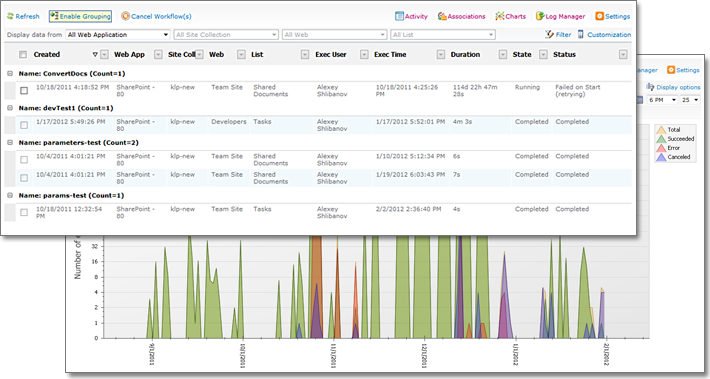710x379 pixels.
Task: Check the ConvertDocs row checkbox (10/18/2011 4:18:52 PM)
Action: pos(24,91)
